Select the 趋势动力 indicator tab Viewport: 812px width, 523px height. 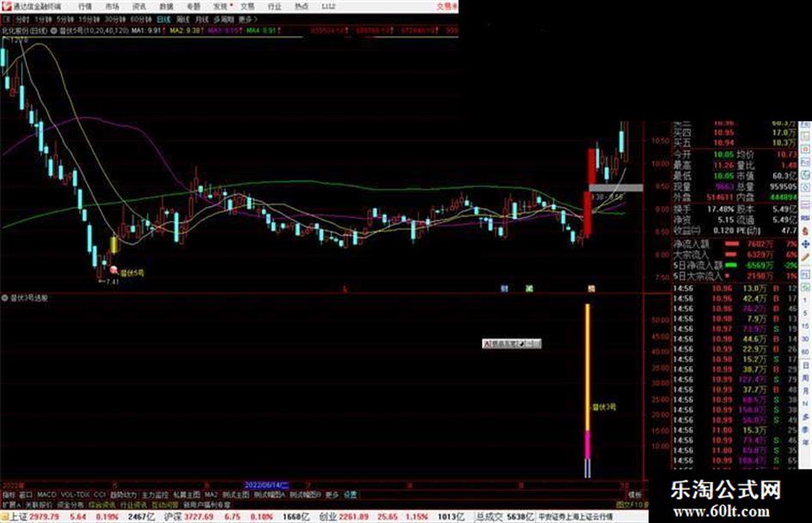(123, 495)
